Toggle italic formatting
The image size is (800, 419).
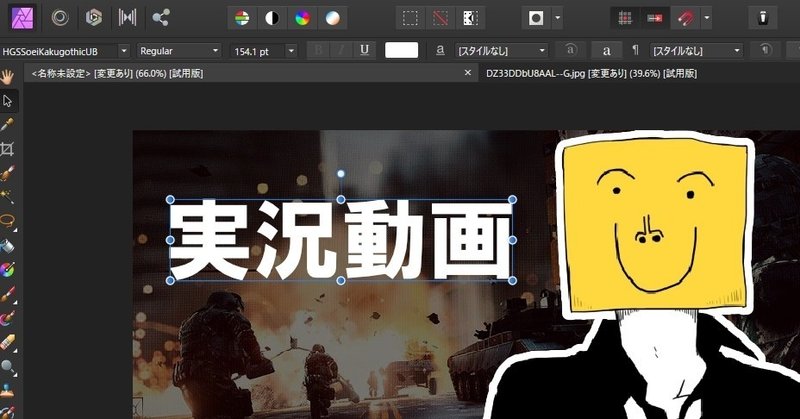(x=341, y=50)
